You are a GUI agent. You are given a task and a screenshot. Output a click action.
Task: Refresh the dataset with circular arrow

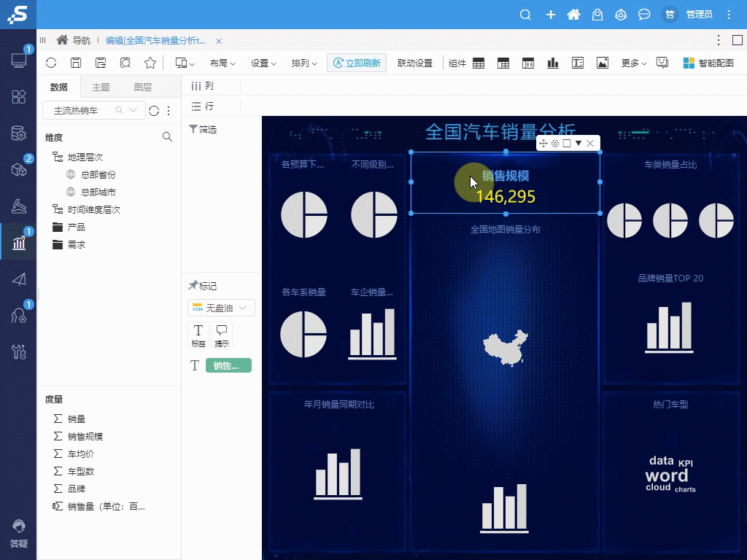tap(153, 111)
